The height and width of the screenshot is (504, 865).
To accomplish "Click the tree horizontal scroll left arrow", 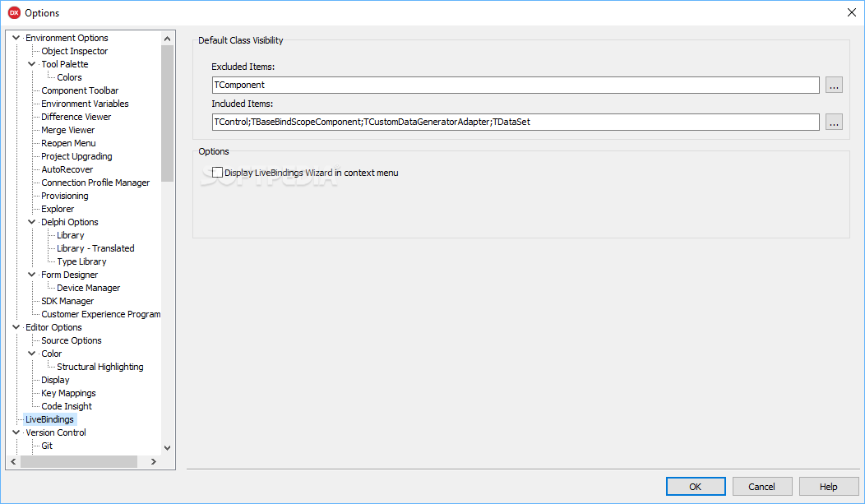I will click(x=13, y=461).
